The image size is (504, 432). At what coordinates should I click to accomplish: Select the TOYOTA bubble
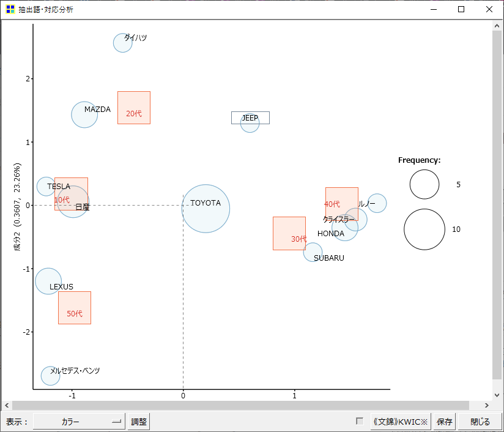click(x=206, y=209)
